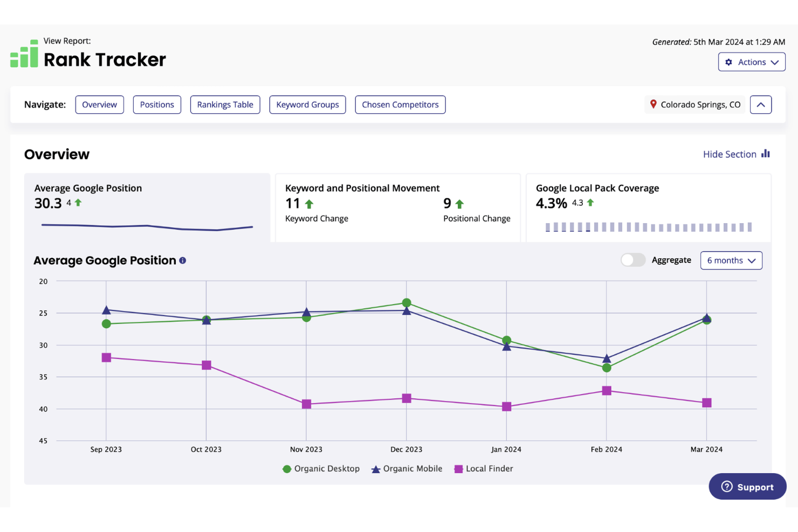Go to the Positions navigation tab
Image resolution: width=798 pixels, height=532 pixels.
157,105
